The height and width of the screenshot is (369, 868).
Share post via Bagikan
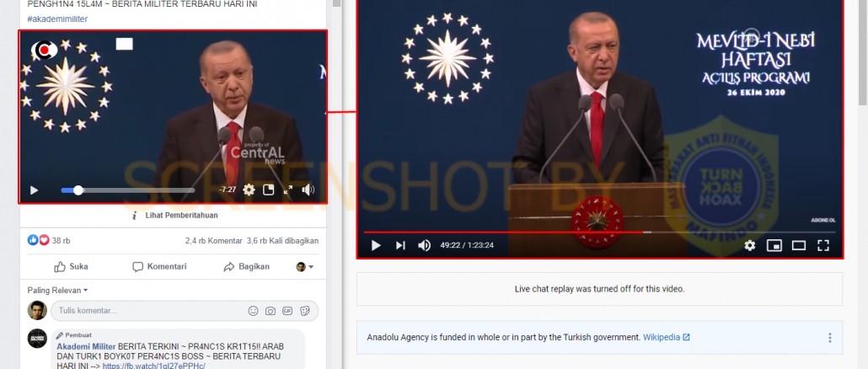coord(246,267)
